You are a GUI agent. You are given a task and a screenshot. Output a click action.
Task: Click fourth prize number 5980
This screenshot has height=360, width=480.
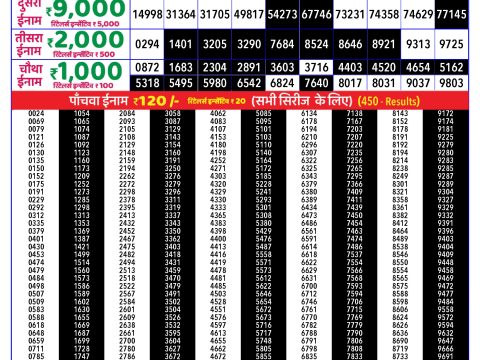pyautogui.click(x=215, y=83)
